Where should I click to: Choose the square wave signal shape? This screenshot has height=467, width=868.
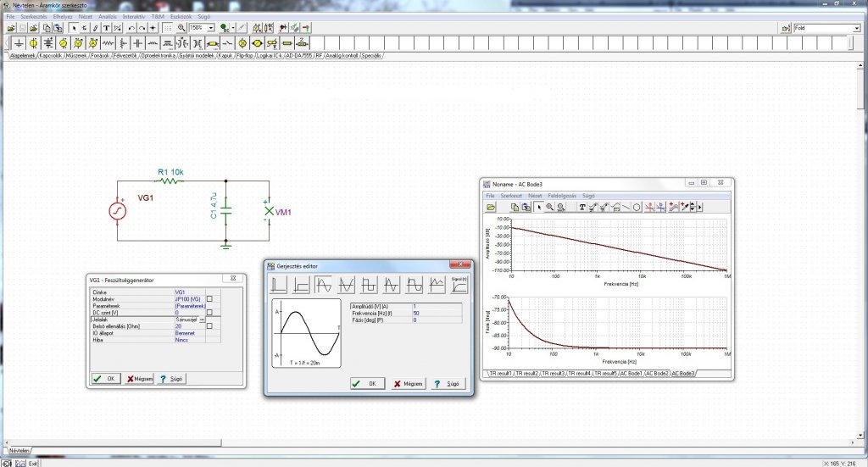pos(368,283)
